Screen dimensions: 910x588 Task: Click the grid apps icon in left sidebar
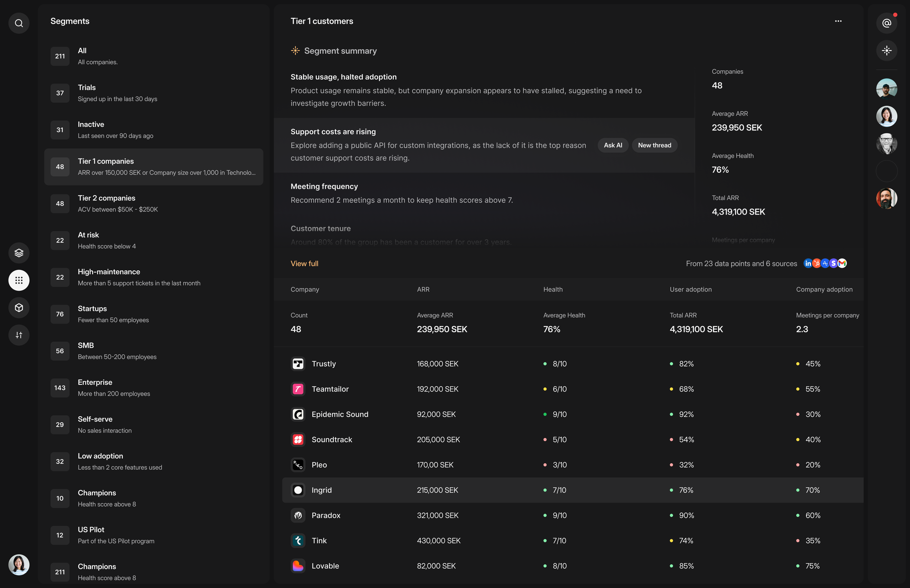pos(19,280)
